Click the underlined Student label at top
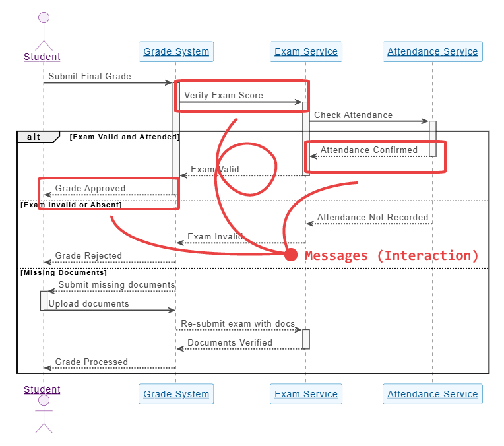 point(42,57)
